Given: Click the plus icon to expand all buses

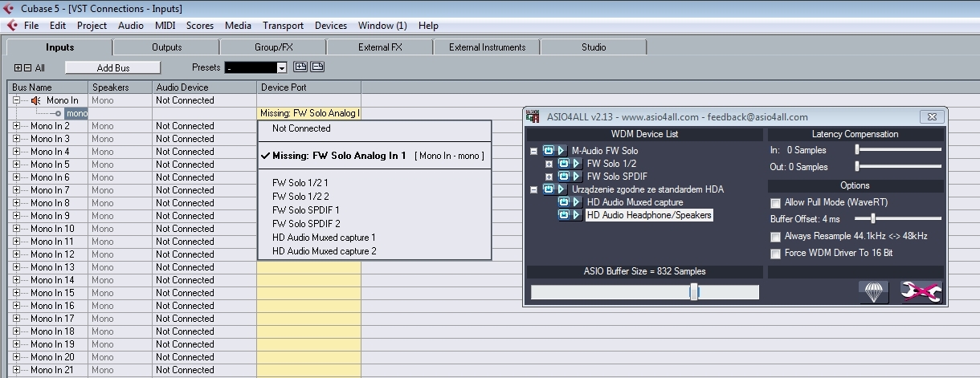Looking at the screenshot, I should [18, 68].
